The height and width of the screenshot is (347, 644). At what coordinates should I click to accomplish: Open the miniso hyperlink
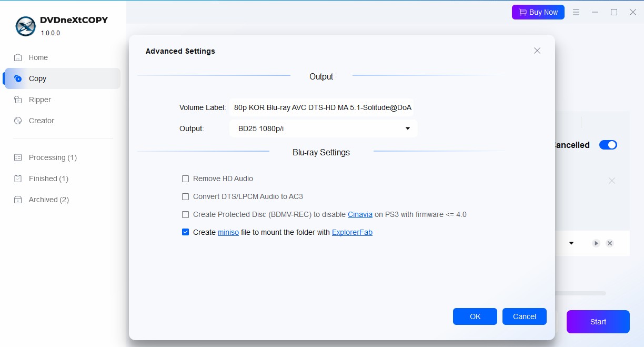(x=228, y=232)
